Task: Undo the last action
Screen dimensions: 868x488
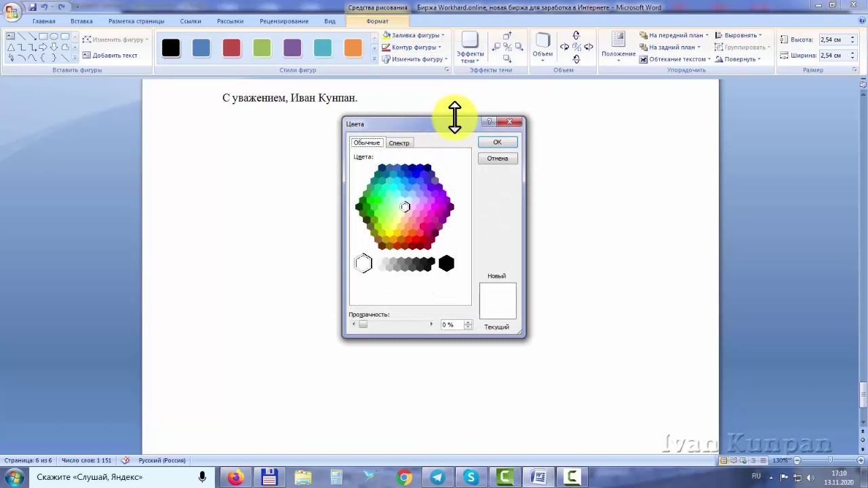Action: pyautogui.click(x=45, y=7)
